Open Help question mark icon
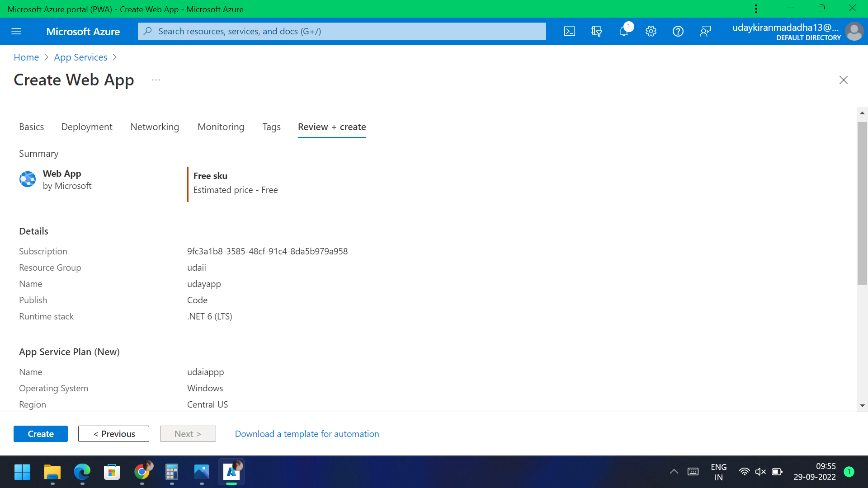 678,31
